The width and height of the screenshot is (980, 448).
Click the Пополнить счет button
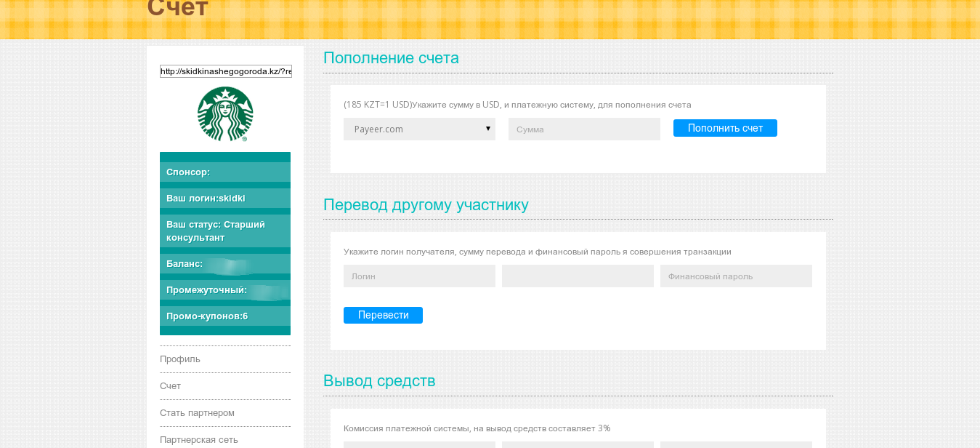pos(725,128)
